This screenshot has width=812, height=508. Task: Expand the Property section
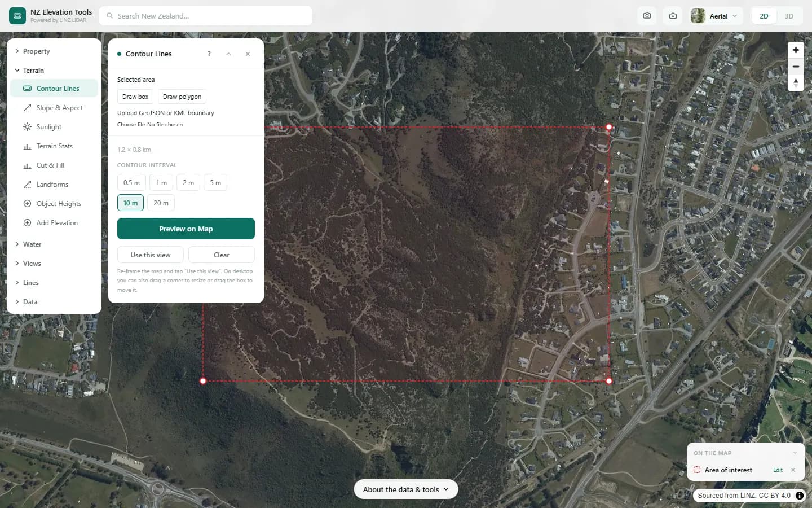coord(54,51)
